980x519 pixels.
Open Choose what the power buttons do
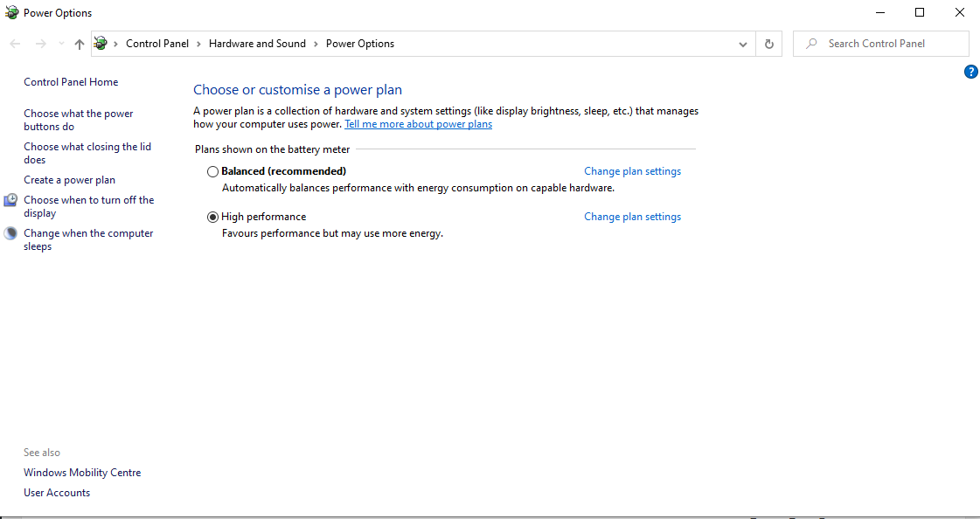pyautogui.click(x=78, y=120)
